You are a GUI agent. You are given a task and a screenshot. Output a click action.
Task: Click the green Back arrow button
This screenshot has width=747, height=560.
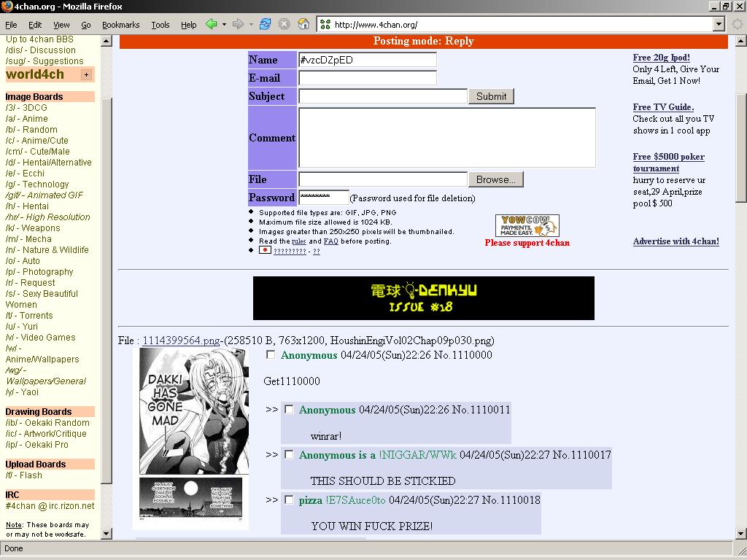pyautogui.click(x=212, y=24)
